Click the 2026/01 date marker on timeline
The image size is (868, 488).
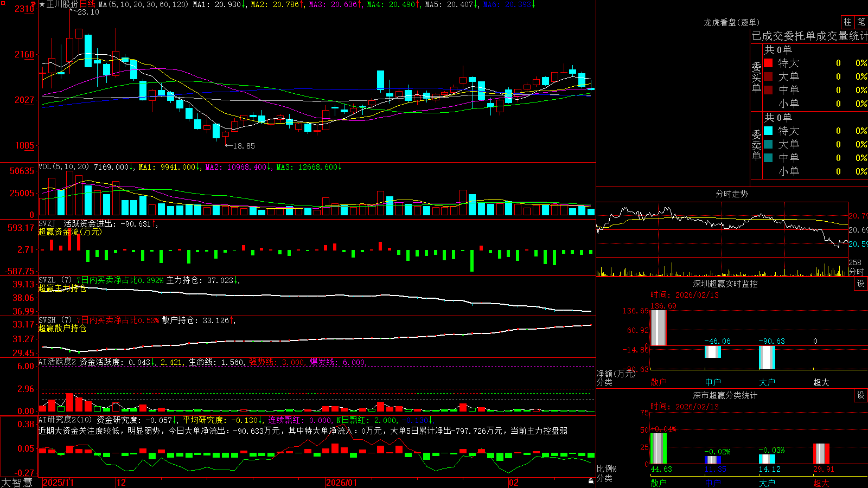[341, 483]
